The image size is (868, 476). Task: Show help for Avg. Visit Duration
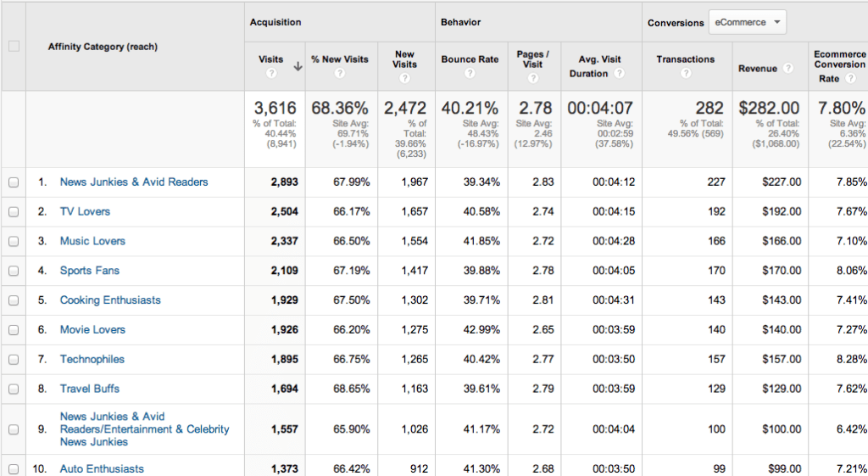[620, 74]
